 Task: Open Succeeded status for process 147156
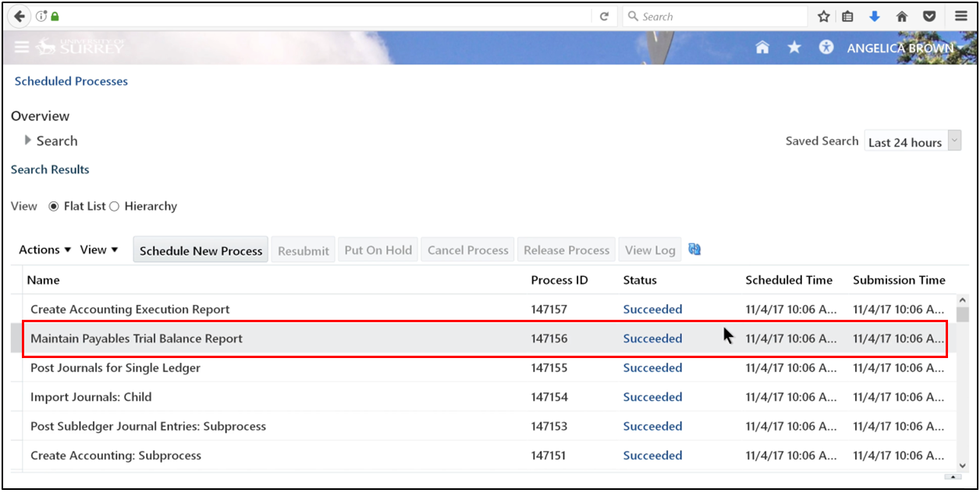tap(652, 338)
